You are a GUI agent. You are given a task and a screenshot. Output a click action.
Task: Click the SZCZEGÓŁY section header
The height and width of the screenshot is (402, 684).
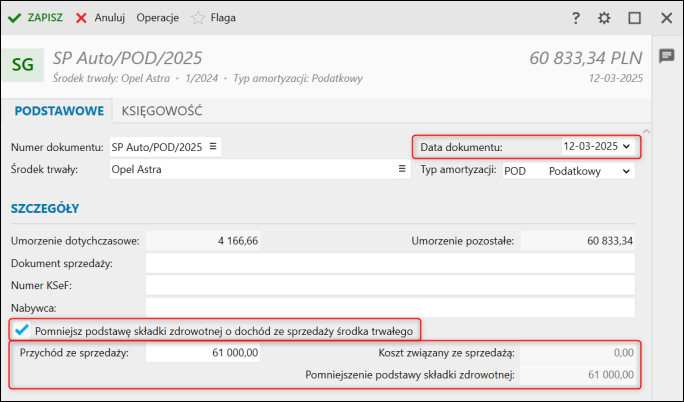pyautogui.click(x=45, y=208)
